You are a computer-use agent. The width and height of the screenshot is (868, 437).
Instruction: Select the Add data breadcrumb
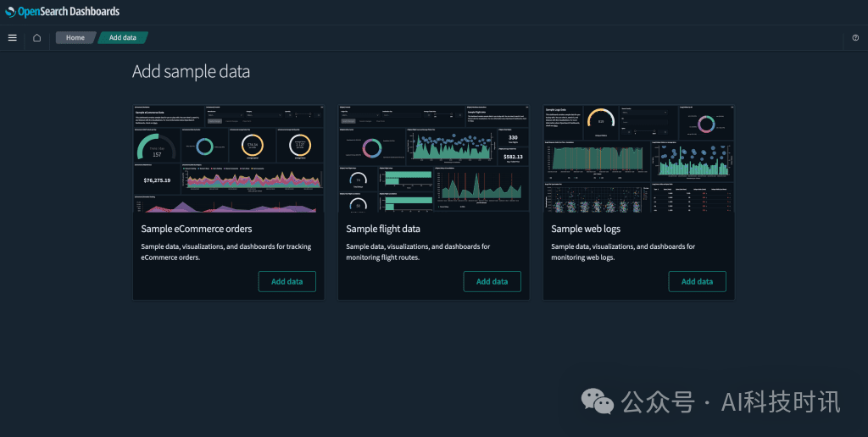coord(123,37)
